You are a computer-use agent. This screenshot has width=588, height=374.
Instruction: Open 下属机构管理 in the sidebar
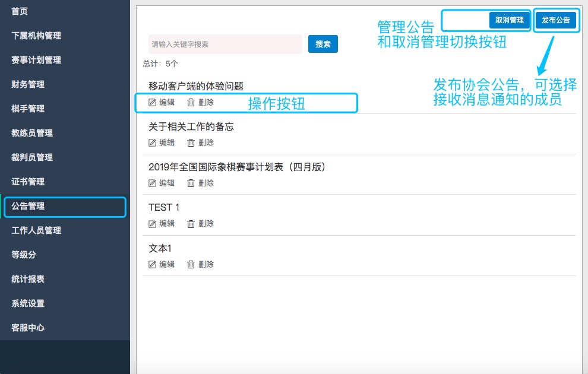pyautogui.click(x=36, y=36)
